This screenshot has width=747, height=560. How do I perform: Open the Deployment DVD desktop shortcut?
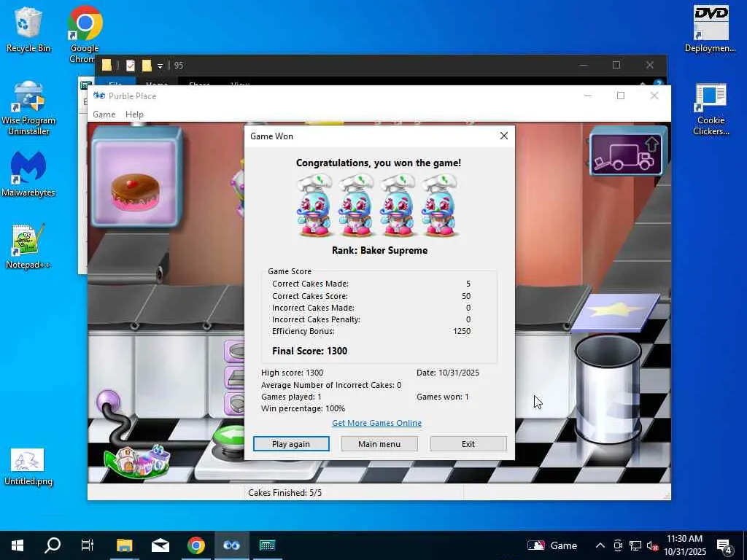click(x=711, y=29)
